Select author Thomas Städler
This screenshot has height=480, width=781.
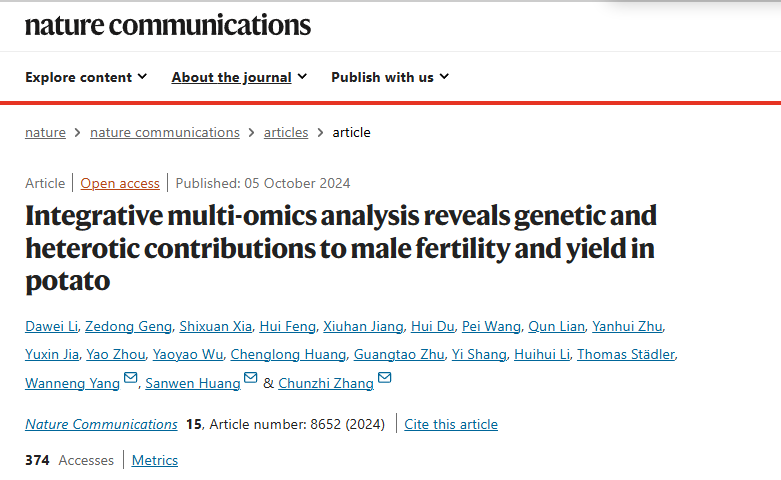[626, 354]
